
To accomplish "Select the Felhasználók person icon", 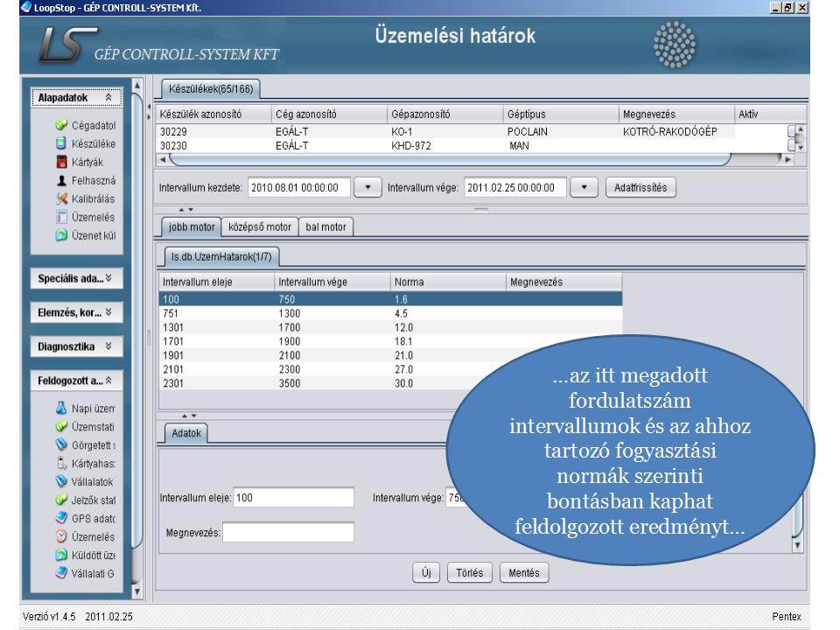I will coord(61,180).
